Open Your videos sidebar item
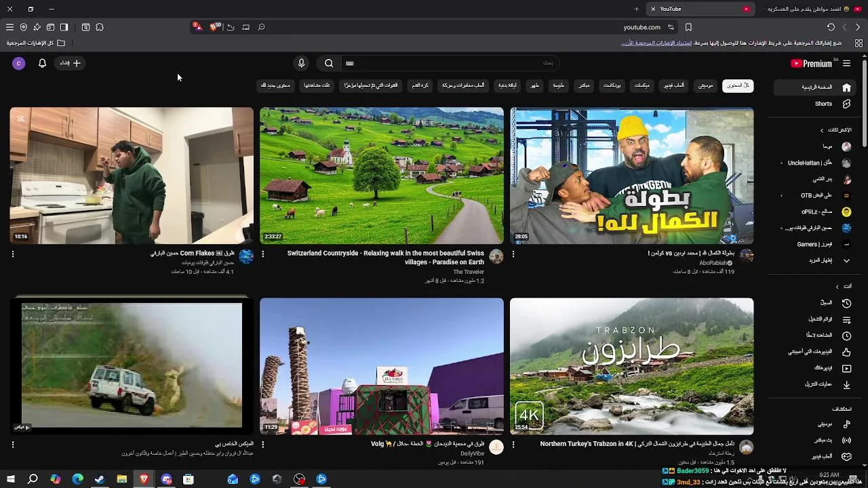The image size is (868, 488). (815, 368)
